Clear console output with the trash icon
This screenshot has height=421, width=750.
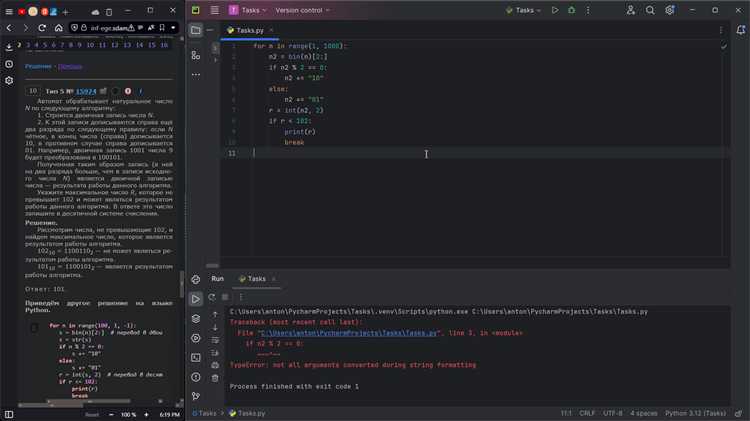(x=215, y=376)
